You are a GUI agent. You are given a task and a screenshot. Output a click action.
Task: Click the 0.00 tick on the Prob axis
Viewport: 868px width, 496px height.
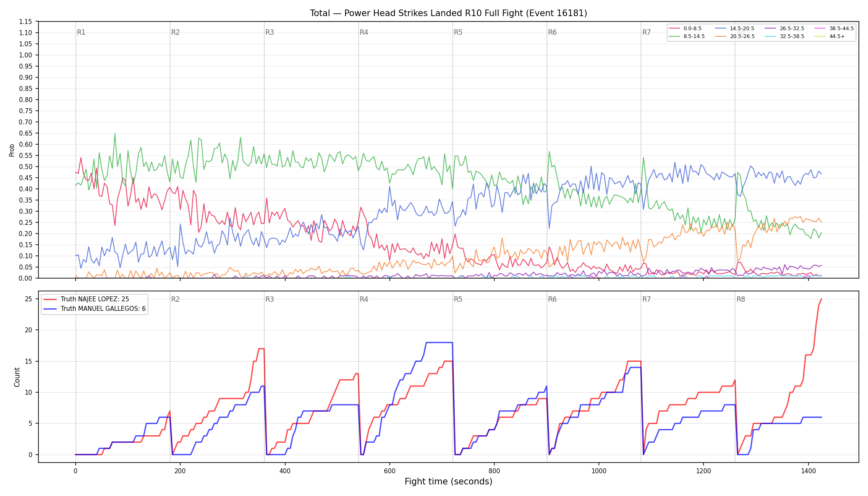tap(26, 278)
